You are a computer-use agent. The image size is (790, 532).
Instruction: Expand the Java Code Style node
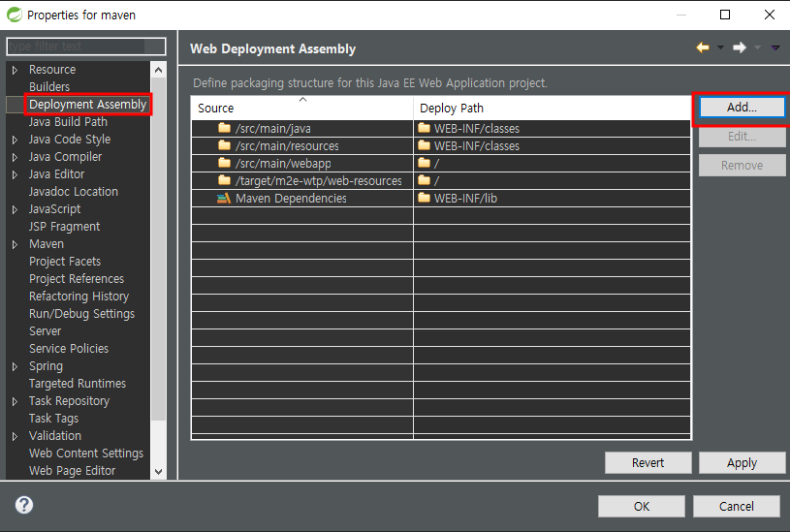[16, 140]
